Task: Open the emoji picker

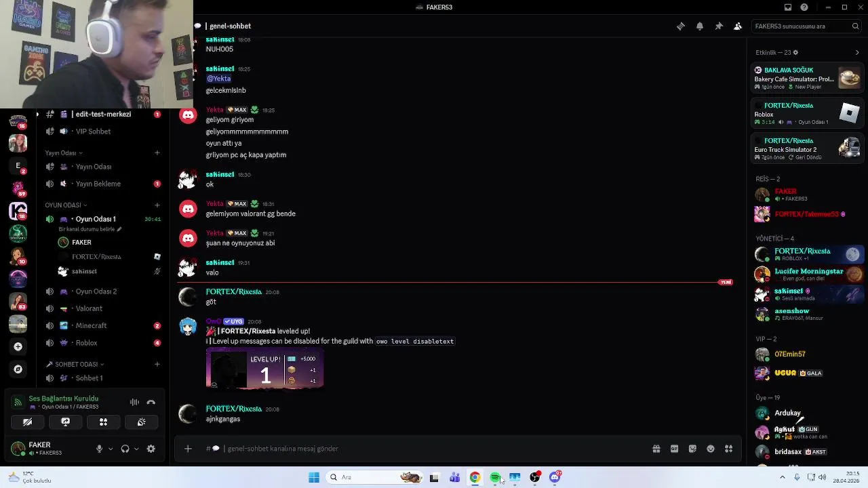Action: [x=711, y=449]
